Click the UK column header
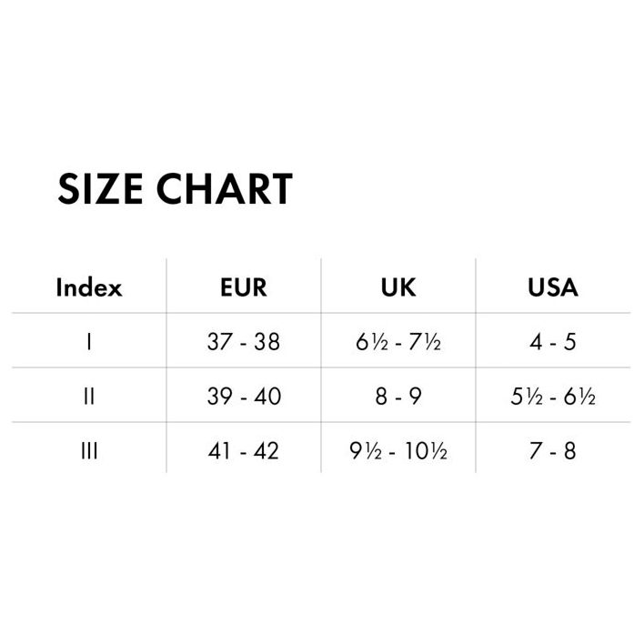Screen dimensions: 644x644 pos(398,287)
